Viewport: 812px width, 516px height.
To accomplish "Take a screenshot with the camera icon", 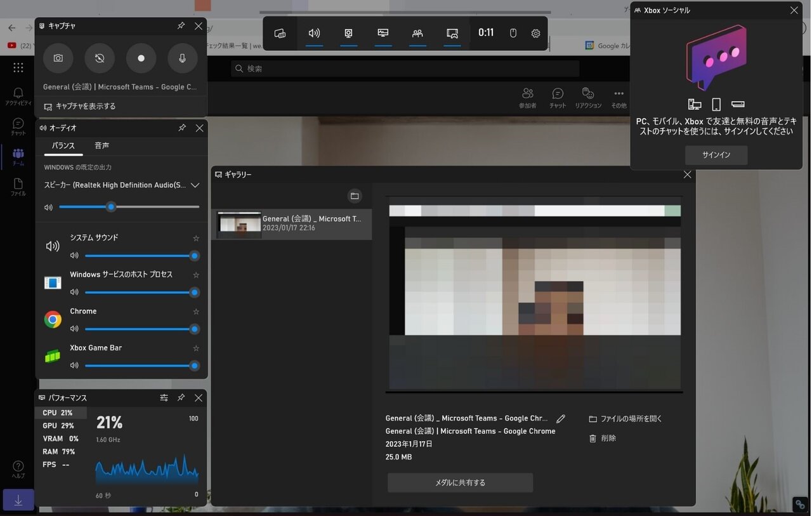I will pos(58,58).
